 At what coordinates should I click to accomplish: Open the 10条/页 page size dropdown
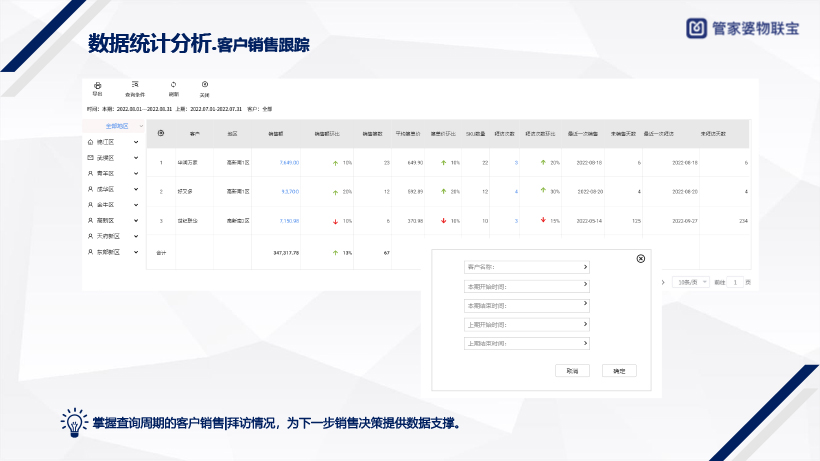coord(691,283)
